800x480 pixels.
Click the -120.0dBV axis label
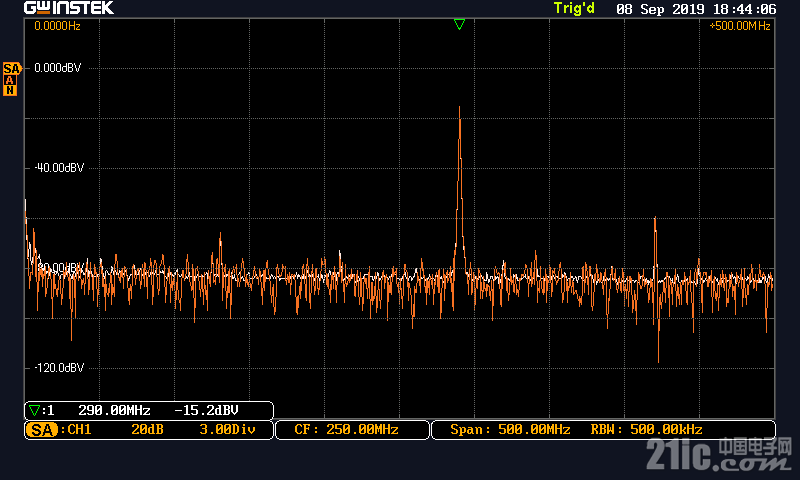(59, 368)
